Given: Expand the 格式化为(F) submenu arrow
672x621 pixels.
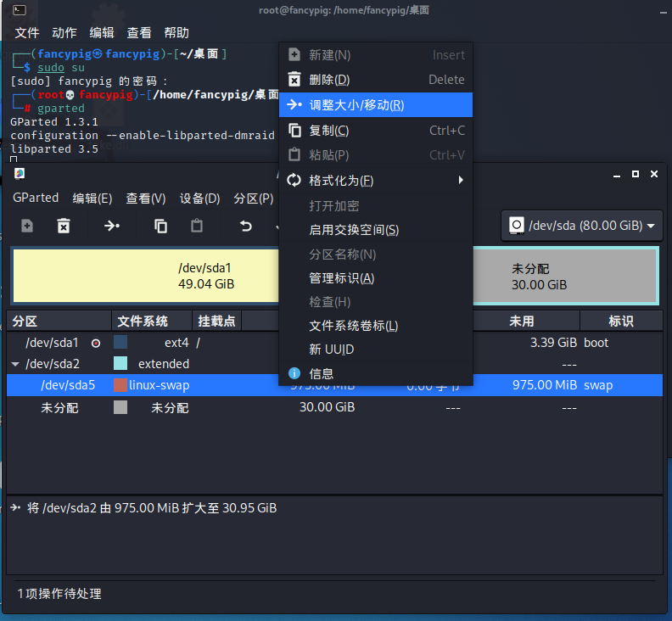Looking at the screenshot, I should 461,180.
